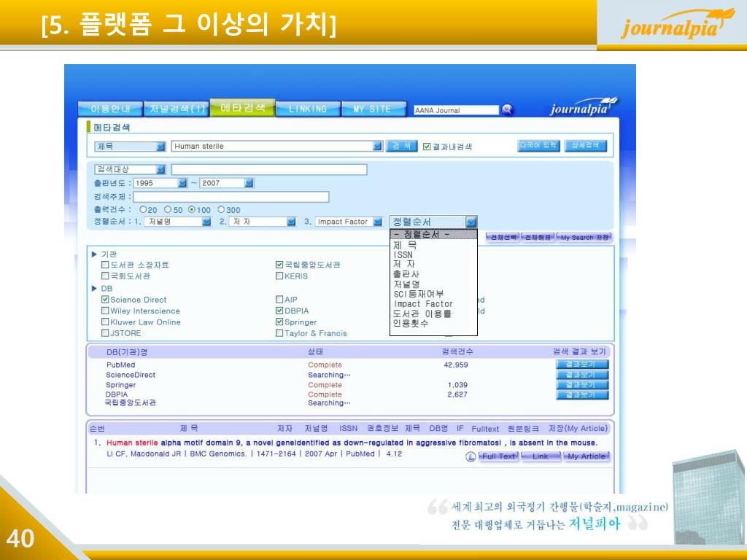Screen dimensions: 747x560
Task: Click 결과보기 for the DBPIA row
Action: click(582, 394)
